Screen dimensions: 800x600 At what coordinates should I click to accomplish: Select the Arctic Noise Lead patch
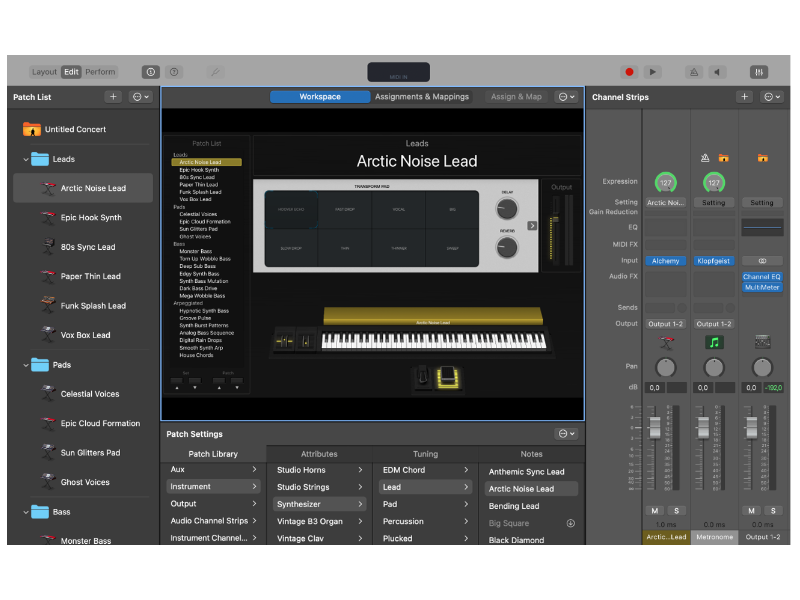click(x=83, y=188)
